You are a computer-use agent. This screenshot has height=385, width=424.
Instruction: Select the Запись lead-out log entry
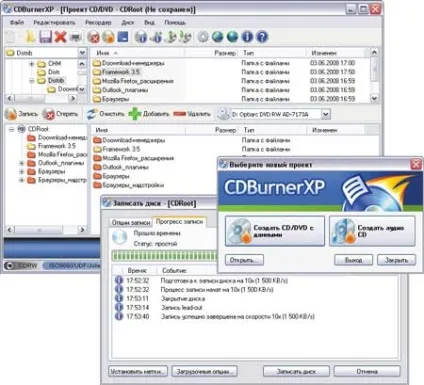[x=182, y=307]
